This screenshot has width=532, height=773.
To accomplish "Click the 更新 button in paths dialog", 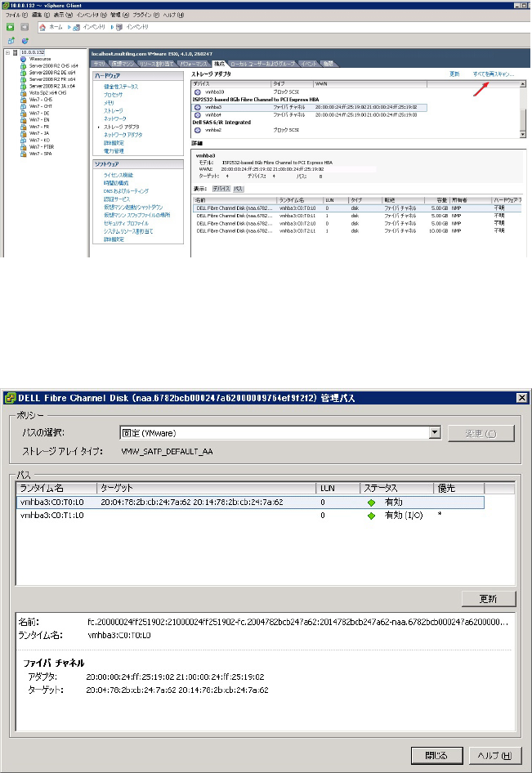I will coord(488,599).
